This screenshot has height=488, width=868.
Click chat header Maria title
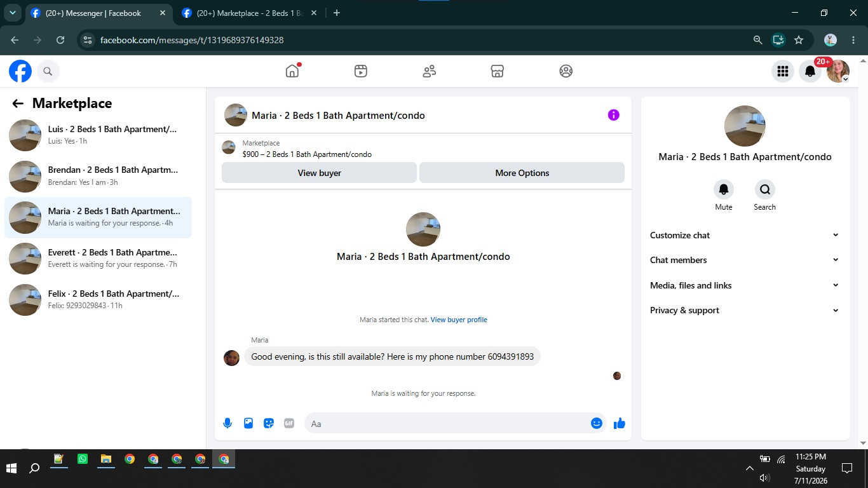point(338,116)
